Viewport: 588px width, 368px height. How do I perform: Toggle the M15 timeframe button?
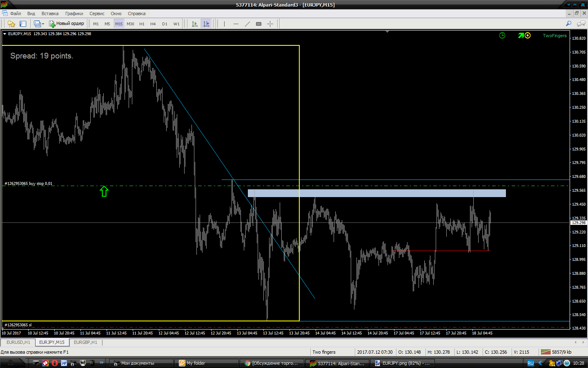119,24
